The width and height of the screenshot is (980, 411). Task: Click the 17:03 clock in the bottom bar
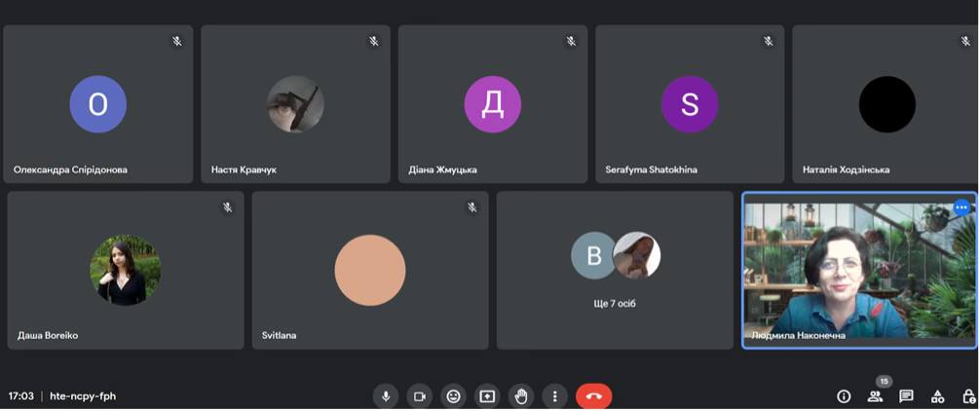(x=21, y=396)
